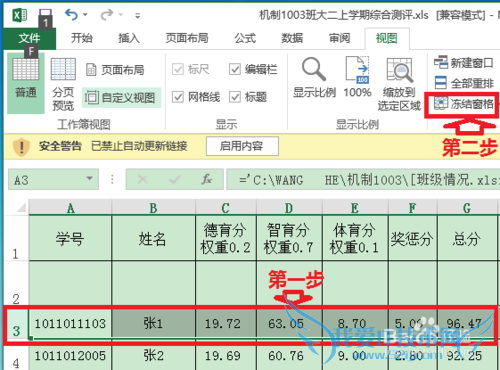Switch to the 审阅 ribbon tab

click(x=339, y=38)
